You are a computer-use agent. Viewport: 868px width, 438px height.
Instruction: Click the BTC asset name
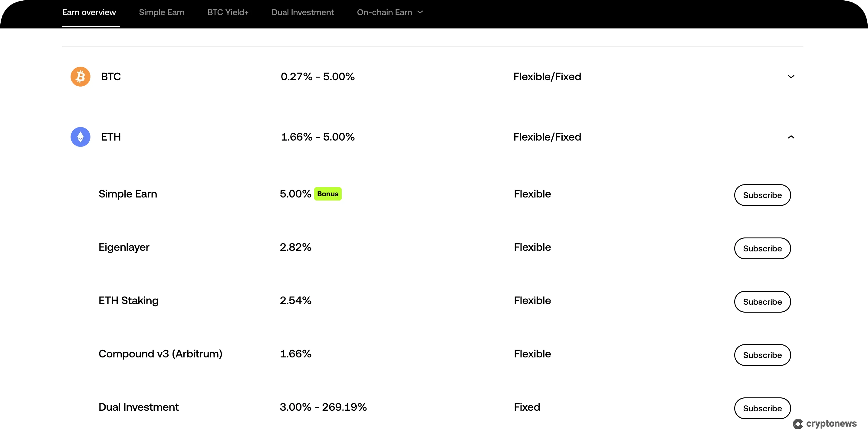pos(111,77)
